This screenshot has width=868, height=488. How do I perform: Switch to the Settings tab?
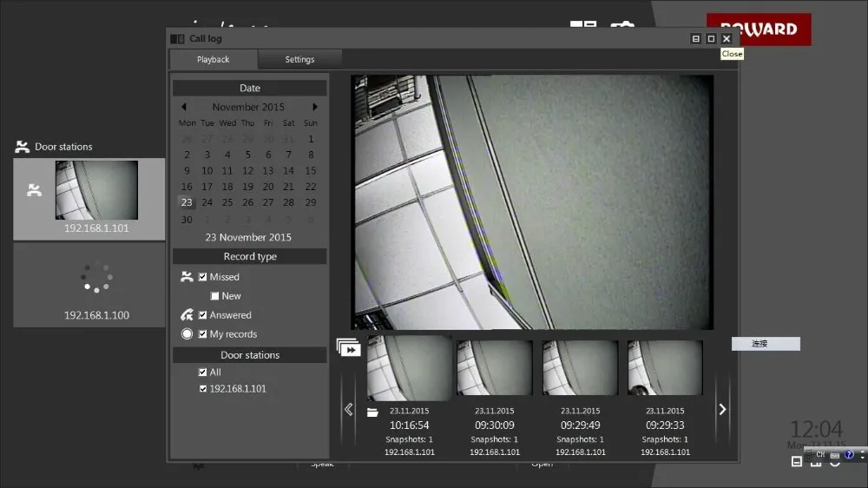299,60
